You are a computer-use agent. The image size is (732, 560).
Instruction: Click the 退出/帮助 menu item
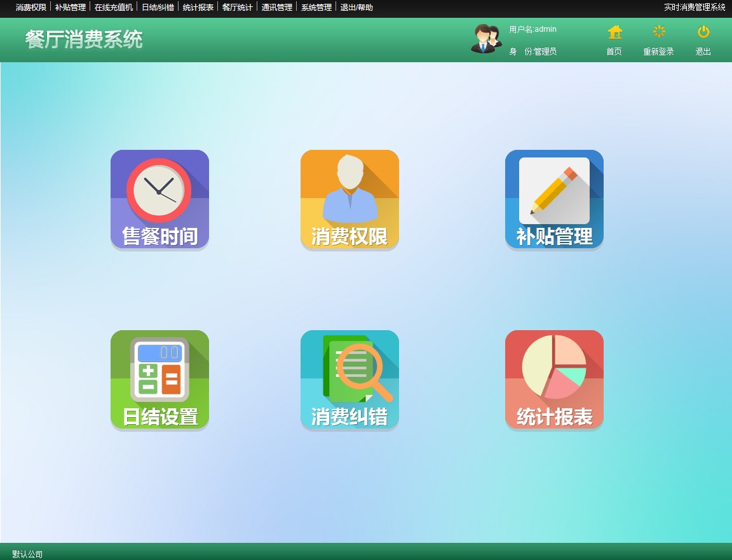coord(356,8)
